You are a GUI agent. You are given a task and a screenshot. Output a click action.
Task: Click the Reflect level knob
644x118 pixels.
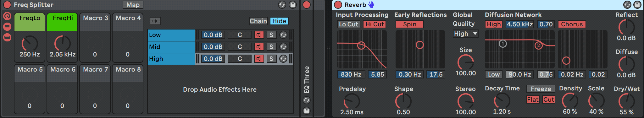point(626,27)
